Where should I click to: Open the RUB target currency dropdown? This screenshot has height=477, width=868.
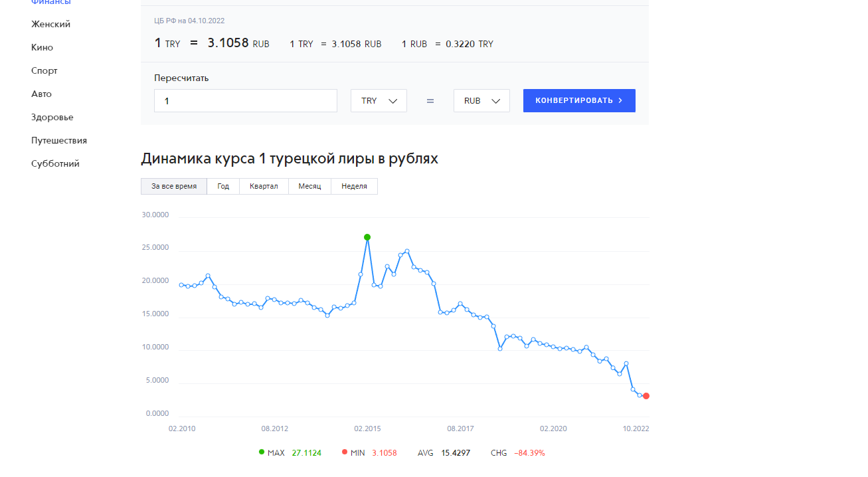[x=481, y=100]
